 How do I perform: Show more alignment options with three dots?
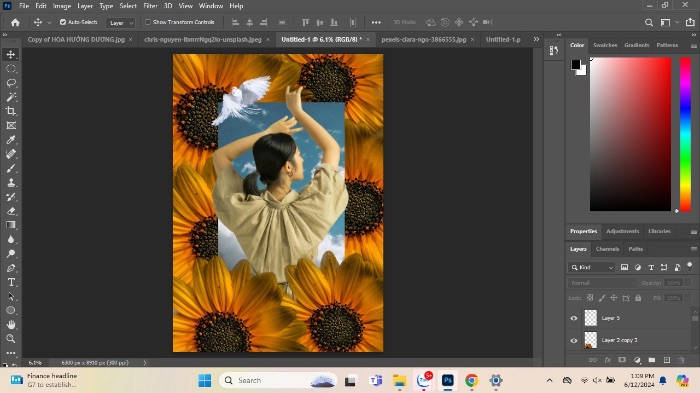[x=376, y=22]
